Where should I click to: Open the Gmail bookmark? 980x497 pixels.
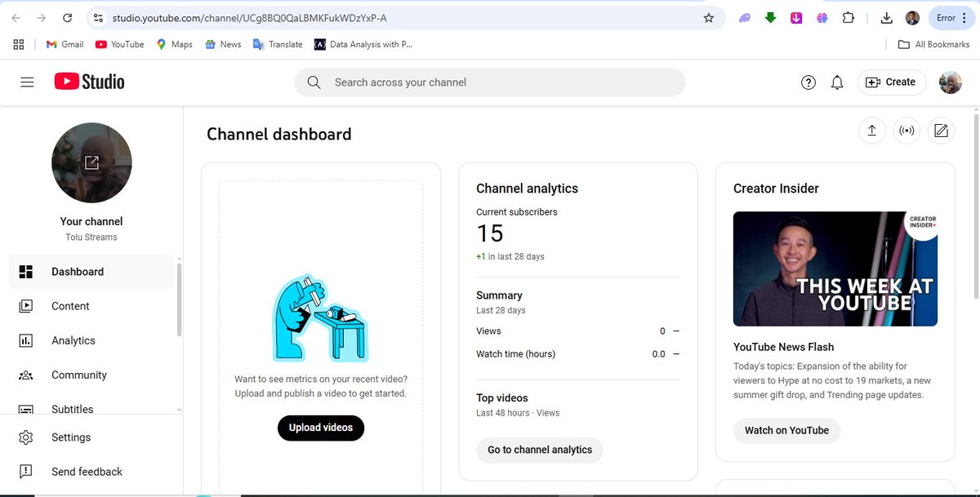65,44
